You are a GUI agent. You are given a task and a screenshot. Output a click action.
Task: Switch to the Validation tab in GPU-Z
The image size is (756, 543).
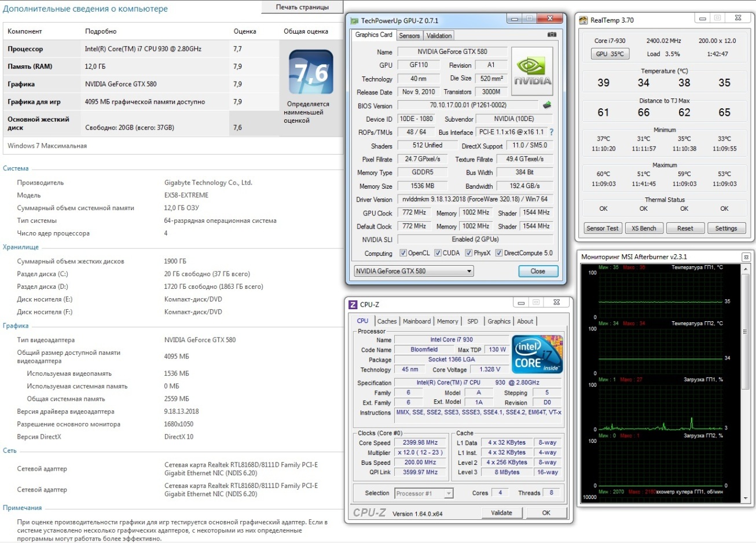tap(439, 36)
